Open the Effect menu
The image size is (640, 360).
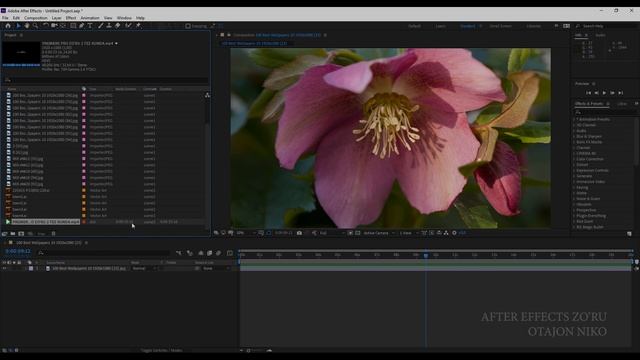click(71, 18)
